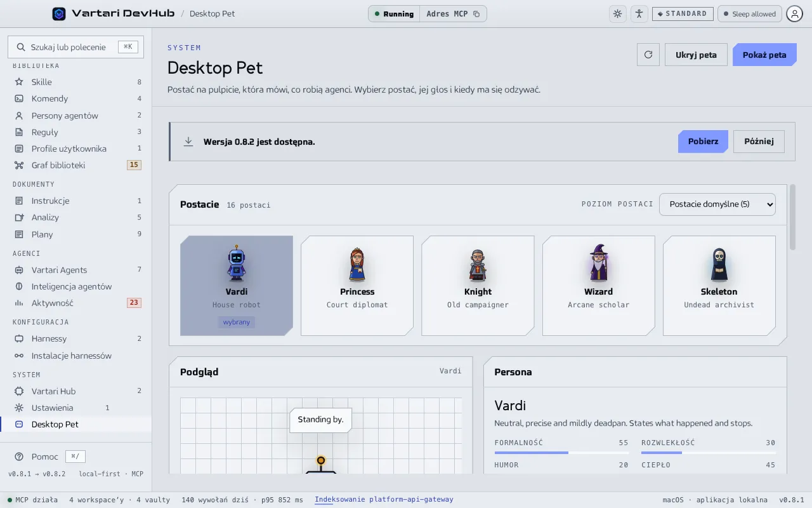Toggle the Sleep allowed setting

(749, 14)
